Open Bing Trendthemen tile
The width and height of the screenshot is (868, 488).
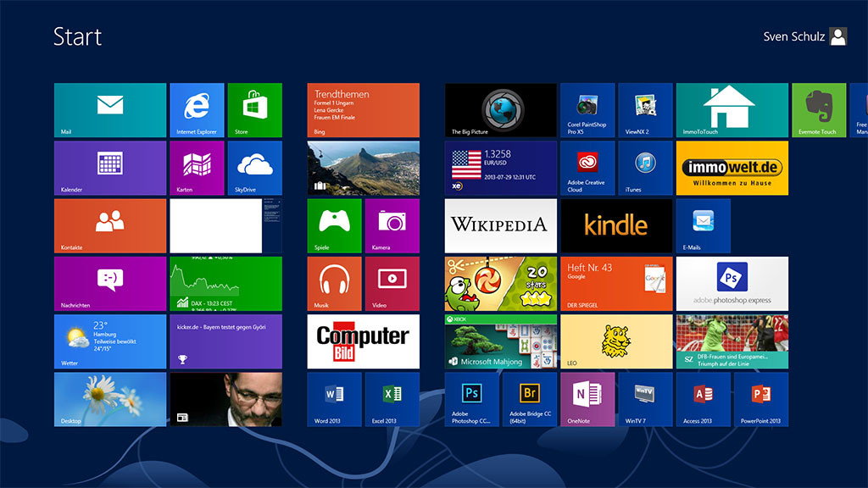[363, 110]
